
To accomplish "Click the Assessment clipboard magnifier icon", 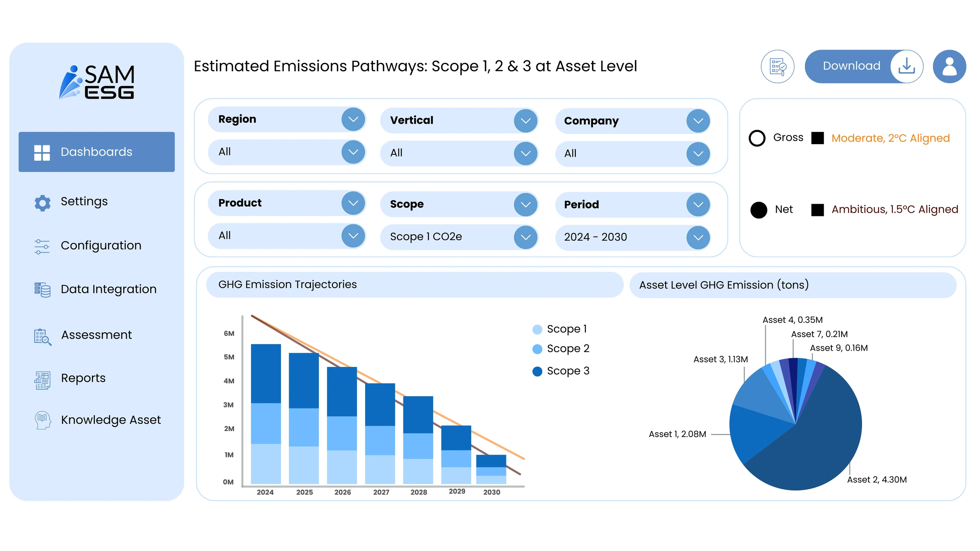I will tap(42, 337).
